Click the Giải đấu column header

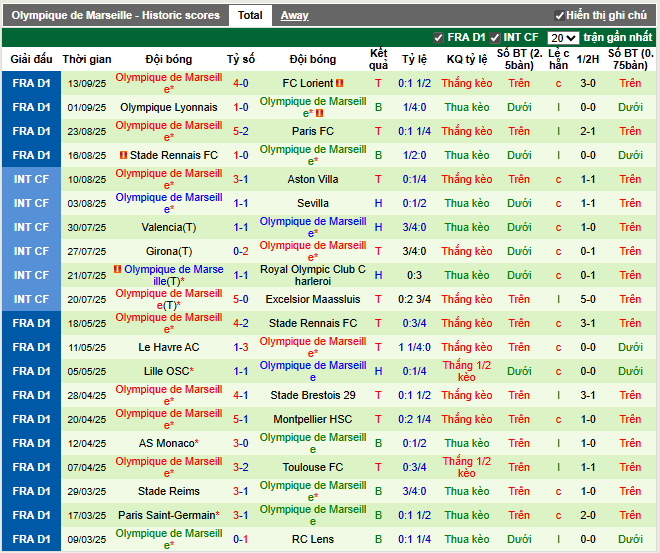[x=32, y=59]
